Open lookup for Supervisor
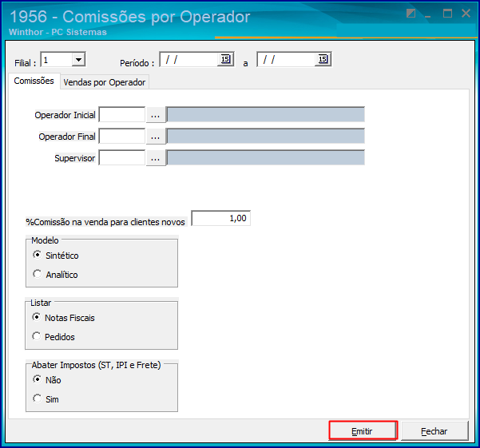Image resolution: width=480 pixels, height=448 pixels. pos(155,158)
